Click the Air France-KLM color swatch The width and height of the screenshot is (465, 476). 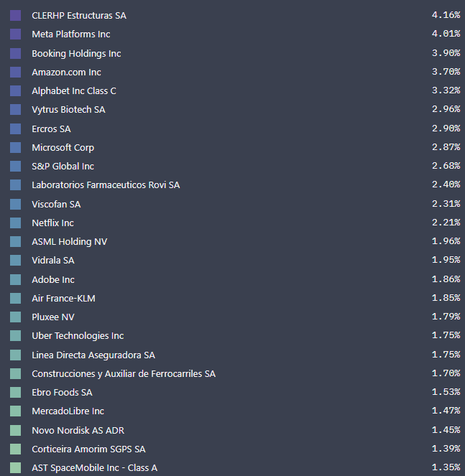(16, 299)
